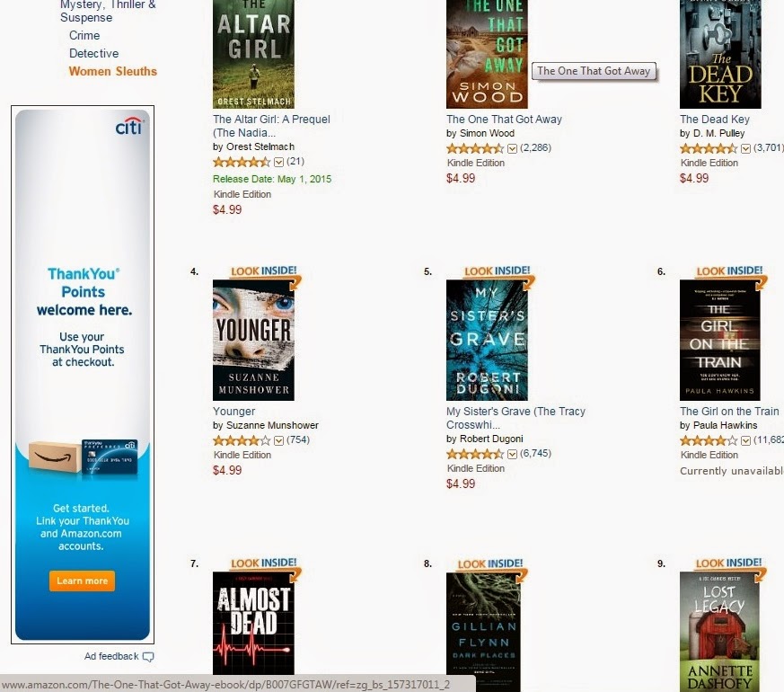Select Women Sleuths category
The width and height of the screenshot is (784, 692).
click(x=113, y=72)
